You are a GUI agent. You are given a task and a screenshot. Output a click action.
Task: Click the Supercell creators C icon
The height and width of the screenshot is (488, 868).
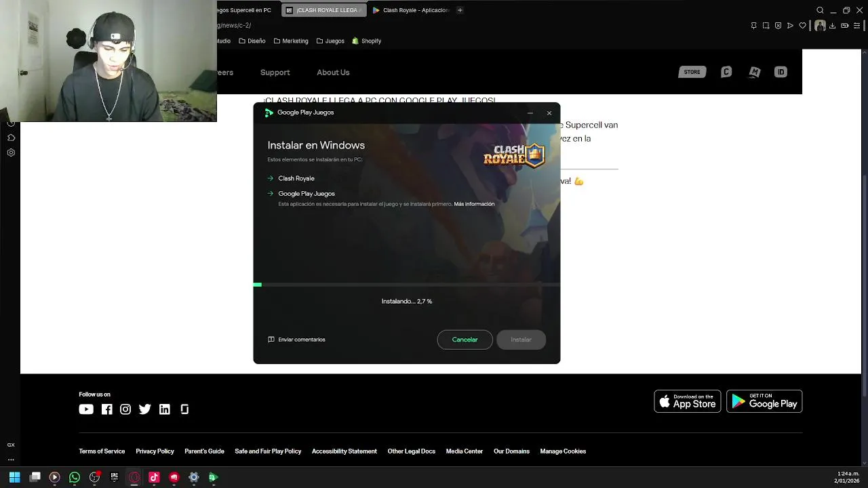(726, 72)
